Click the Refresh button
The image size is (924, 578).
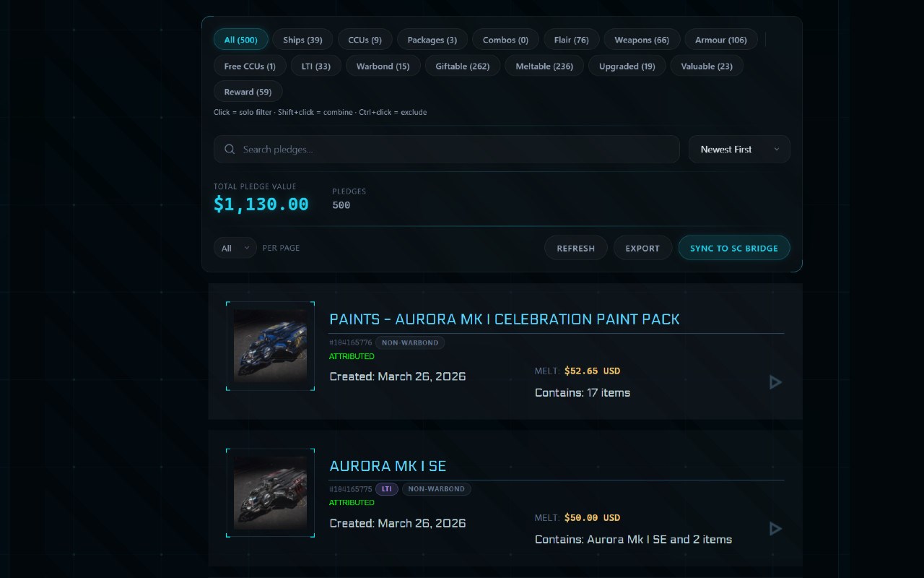tap(575, 248)
